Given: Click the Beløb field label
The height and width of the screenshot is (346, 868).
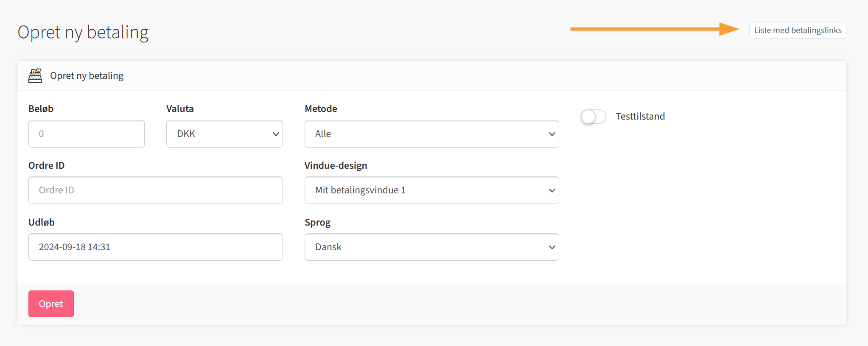Looking at the screenshot, I should [x=41, y=109].
